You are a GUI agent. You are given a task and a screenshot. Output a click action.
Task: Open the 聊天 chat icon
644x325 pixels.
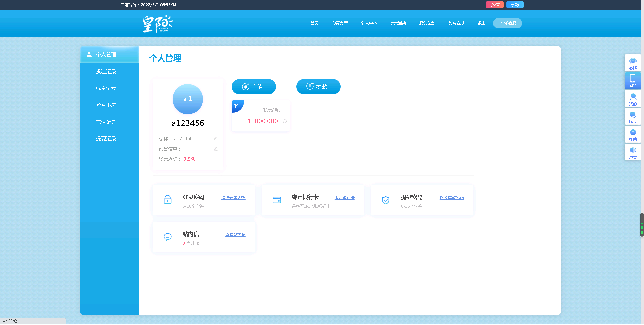(x=633, y=117)
